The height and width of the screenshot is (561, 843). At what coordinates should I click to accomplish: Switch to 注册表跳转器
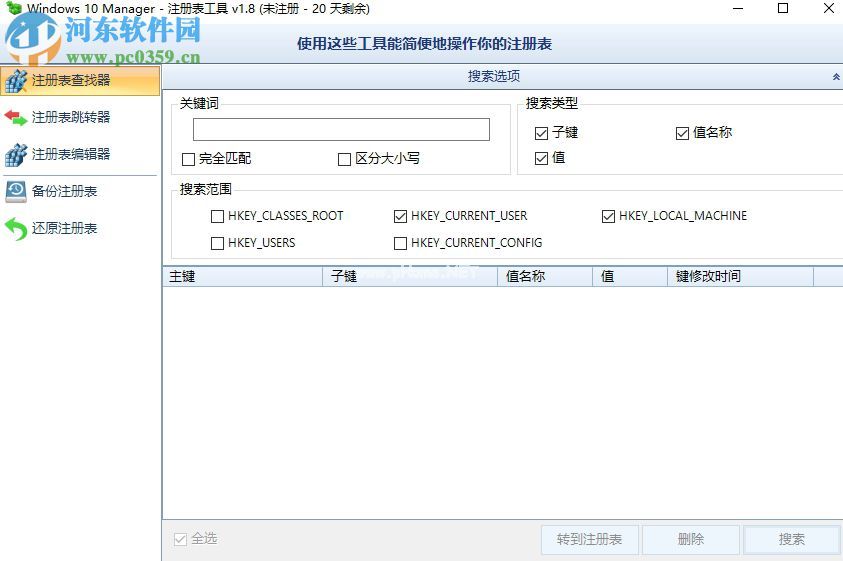(80, 117)
